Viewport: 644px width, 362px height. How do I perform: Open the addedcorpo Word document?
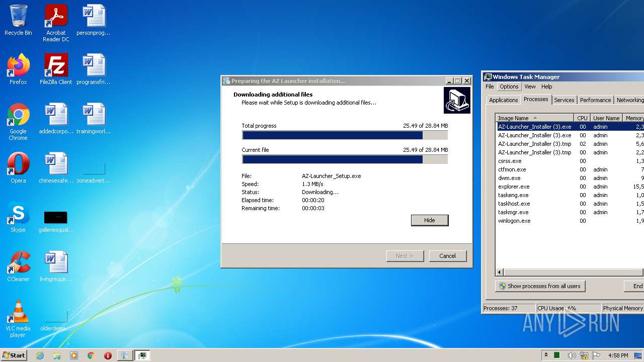[56, 119]
